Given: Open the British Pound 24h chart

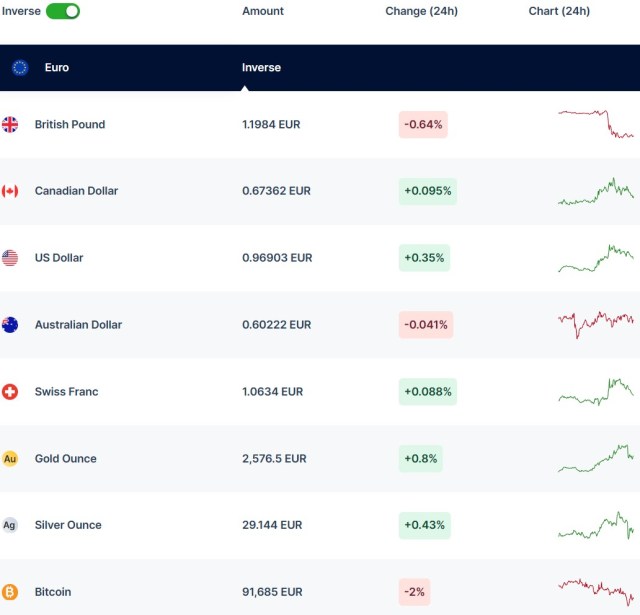Looking at the screenshot, I should pos(595,124).
